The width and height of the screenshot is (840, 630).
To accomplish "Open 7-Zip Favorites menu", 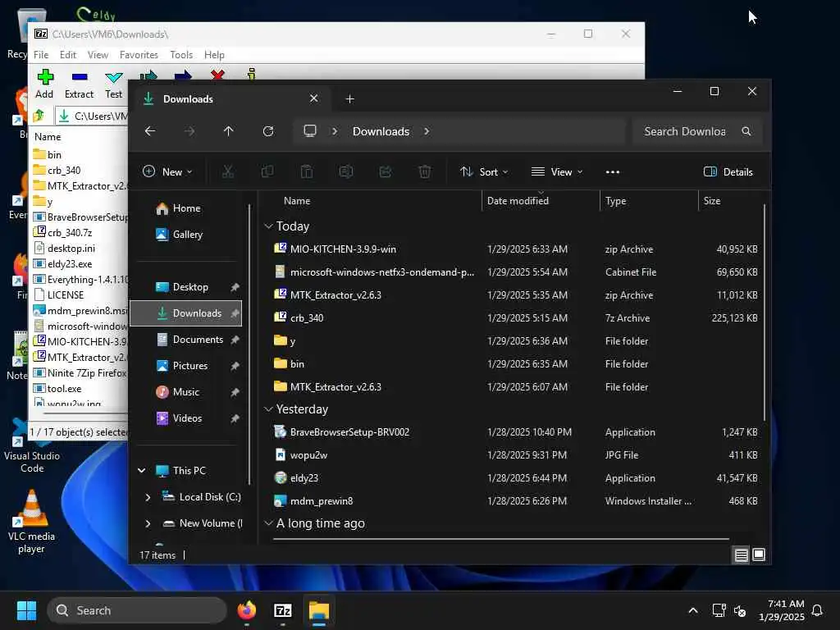I will click(x=139, y=55).
